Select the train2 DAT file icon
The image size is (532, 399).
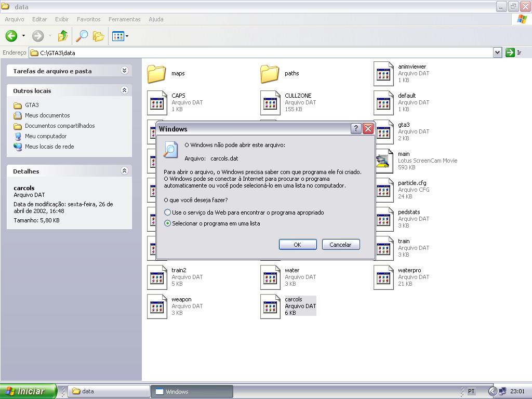(x=157, y=277)
